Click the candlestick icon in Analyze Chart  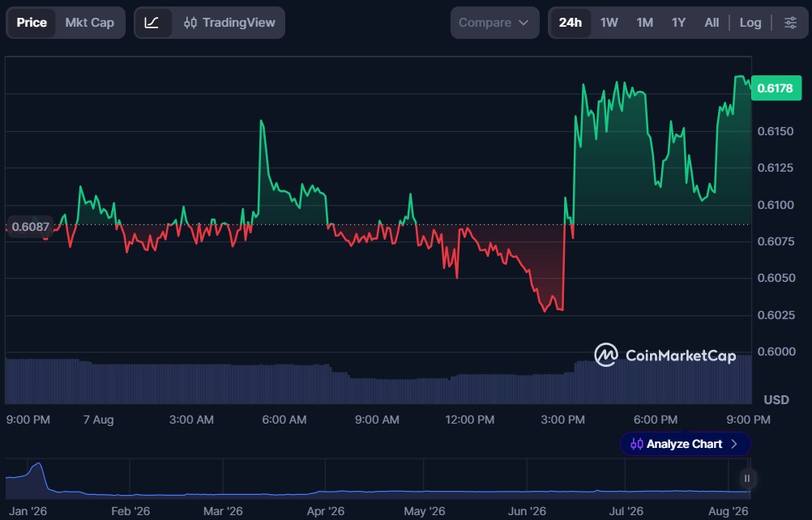[x=636, y=444]
